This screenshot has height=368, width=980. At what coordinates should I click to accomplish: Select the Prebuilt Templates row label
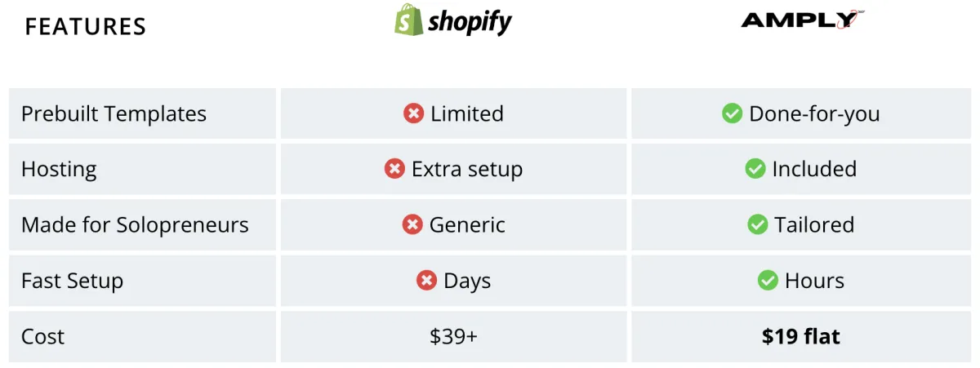tap(114, 114)
